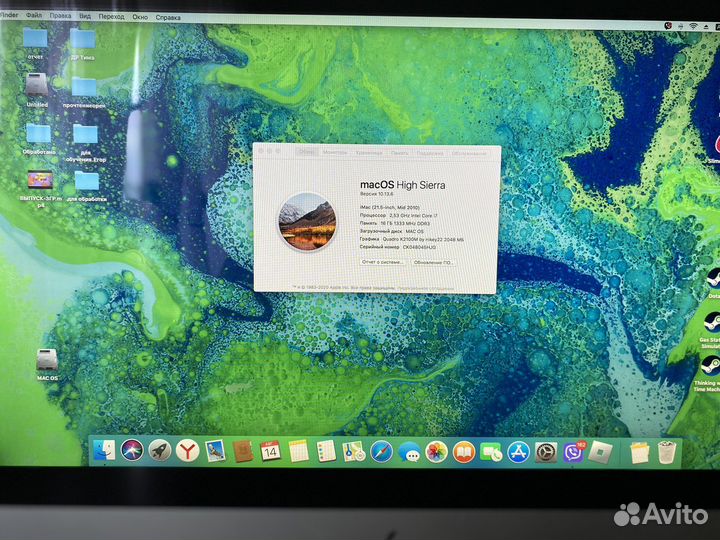Open the 'Справка' menu

pyautogui.click(x=168, y=17)
